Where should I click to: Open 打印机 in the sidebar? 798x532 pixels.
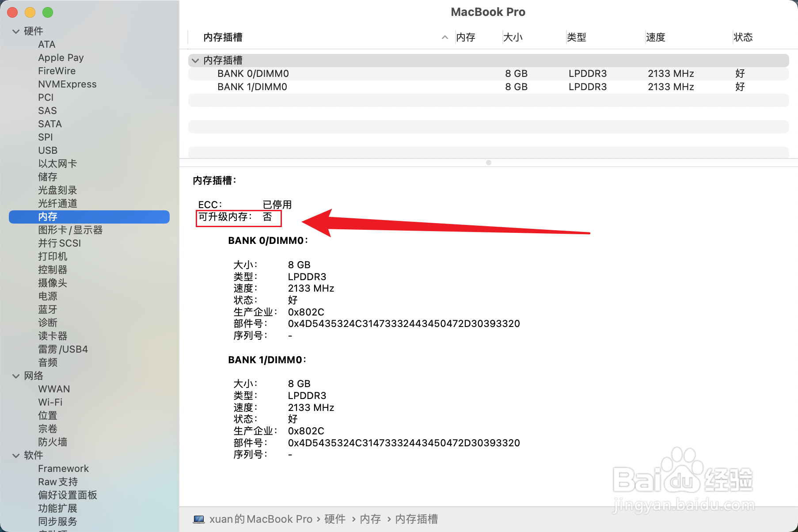(x=53, y=257)
